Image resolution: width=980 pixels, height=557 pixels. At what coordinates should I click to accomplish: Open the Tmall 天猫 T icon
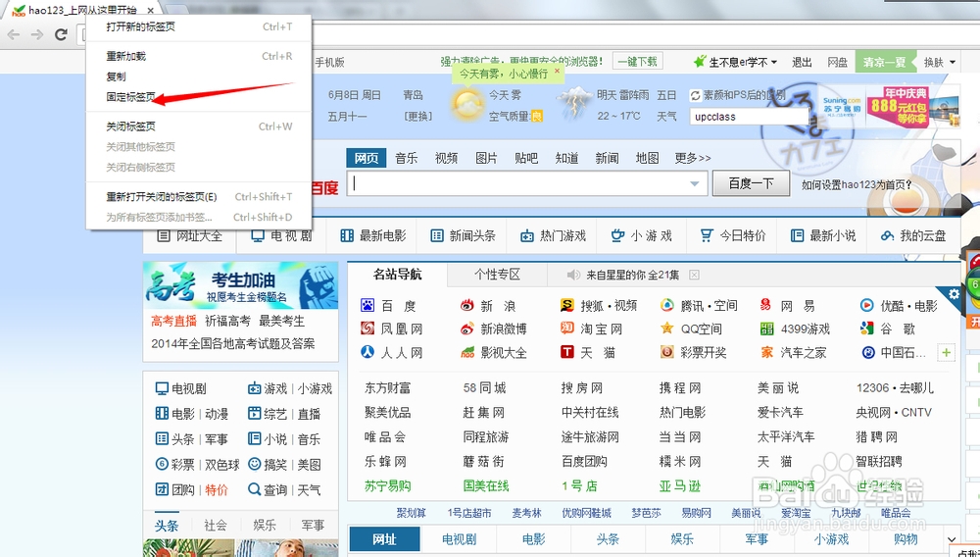click(x=566, y=352)
